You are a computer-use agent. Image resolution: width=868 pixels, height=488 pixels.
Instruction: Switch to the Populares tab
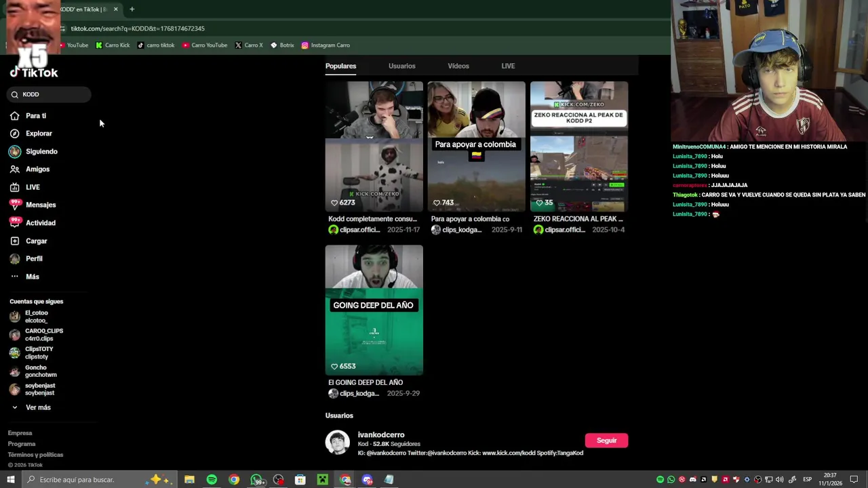pos(340,66)
